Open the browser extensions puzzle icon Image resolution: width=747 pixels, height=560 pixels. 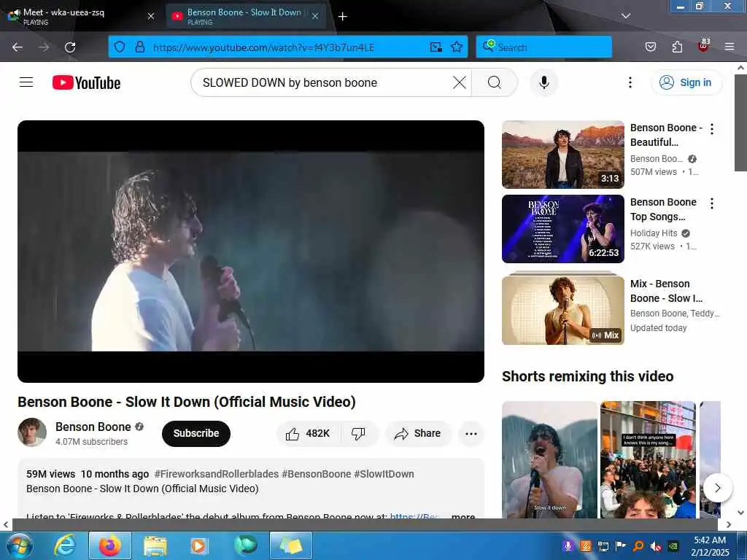pos(676,47)
